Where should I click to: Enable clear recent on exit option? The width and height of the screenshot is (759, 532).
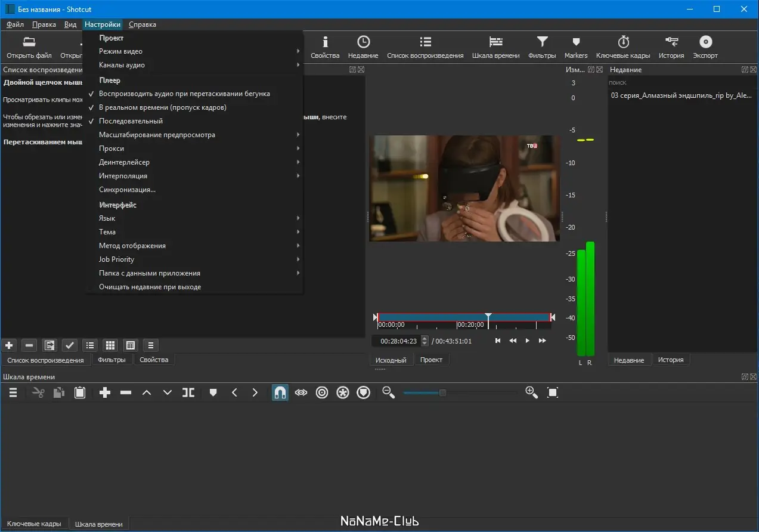point(150,287)
